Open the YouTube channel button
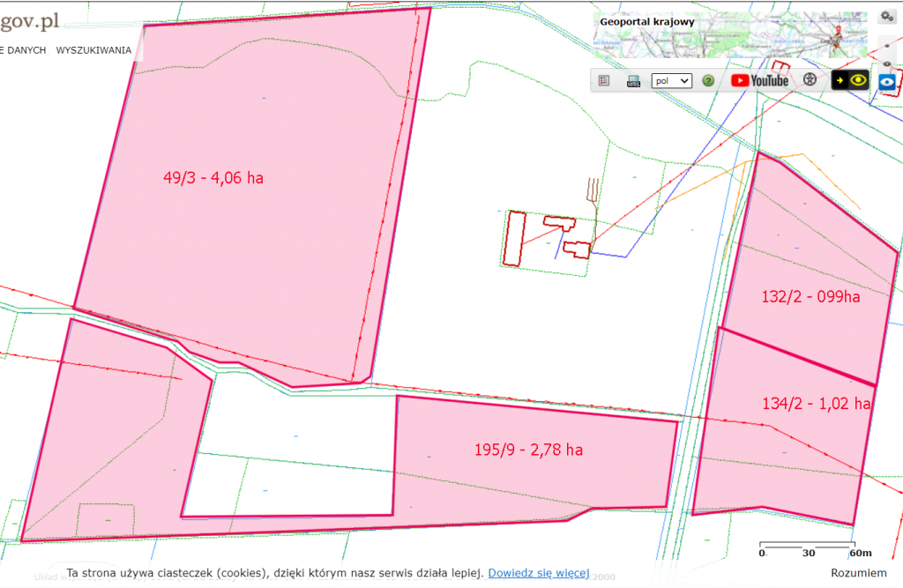The image size is (903, 588). 760,80
